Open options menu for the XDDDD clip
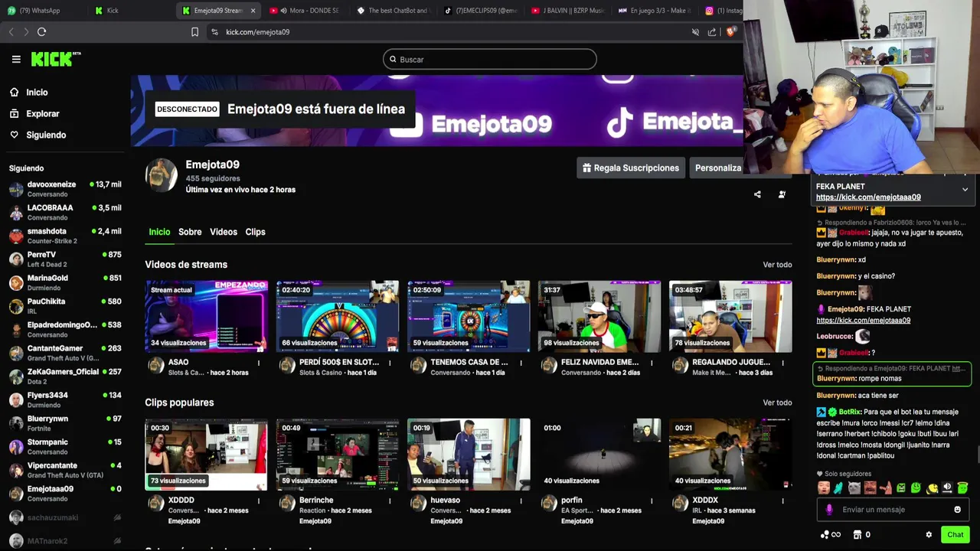This screenshot has width=980, height=551. pyautogui.click(x=259, y=500)
